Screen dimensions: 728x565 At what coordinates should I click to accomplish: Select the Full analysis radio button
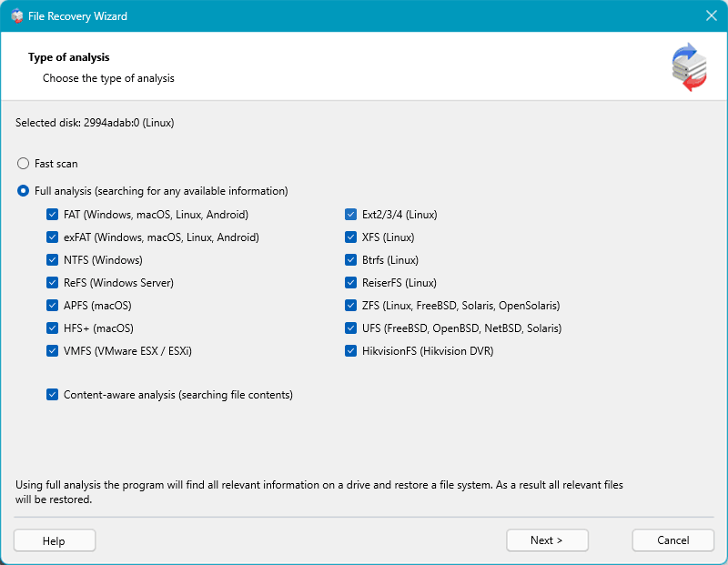point(23,191)
